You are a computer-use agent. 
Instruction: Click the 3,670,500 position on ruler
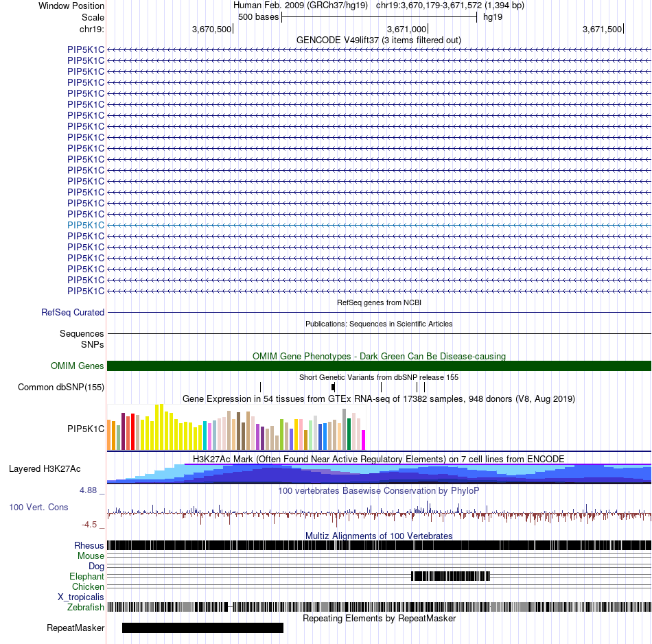(211, 29)
